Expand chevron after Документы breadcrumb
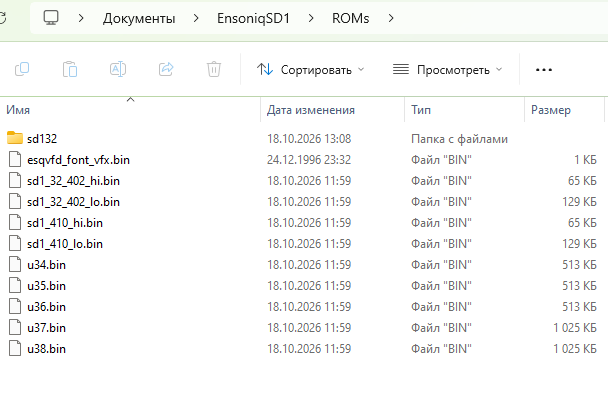This screenshot has height=411, width=608. (x=196, y=18)
